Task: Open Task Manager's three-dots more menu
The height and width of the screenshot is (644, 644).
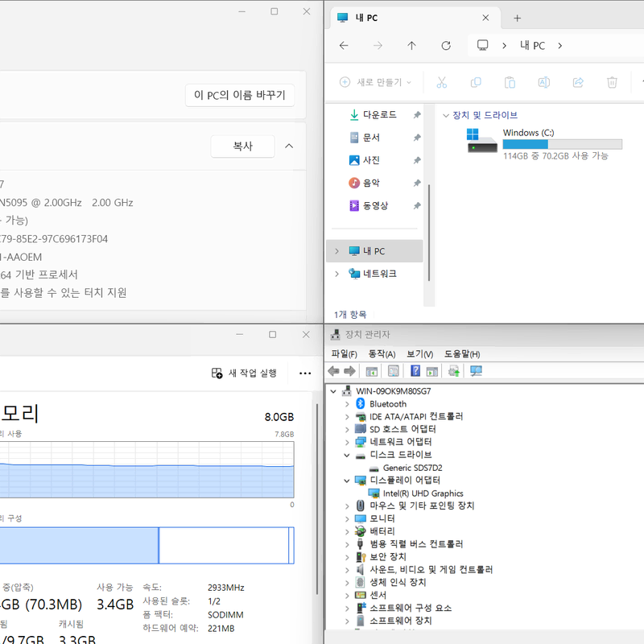Action: 305,374
